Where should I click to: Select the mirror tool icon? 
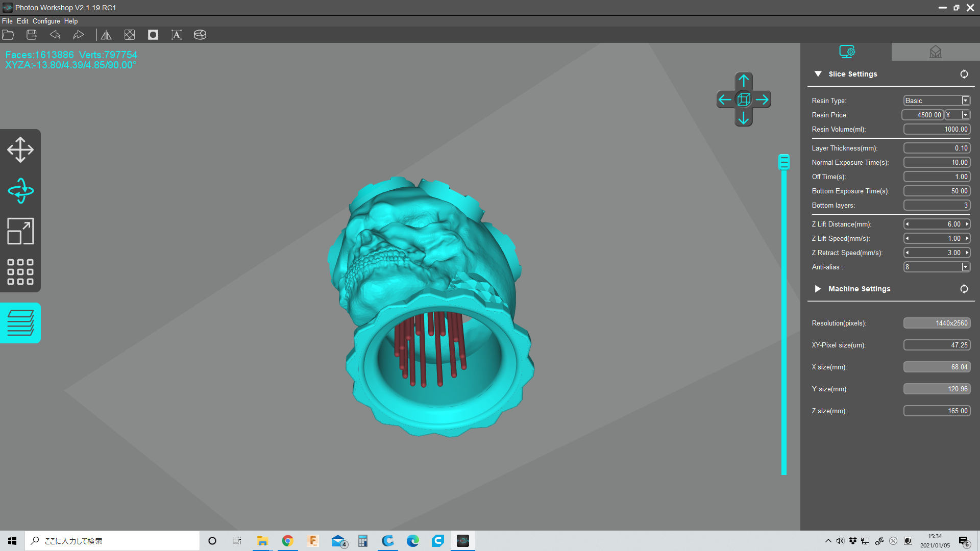click(106, 35)
